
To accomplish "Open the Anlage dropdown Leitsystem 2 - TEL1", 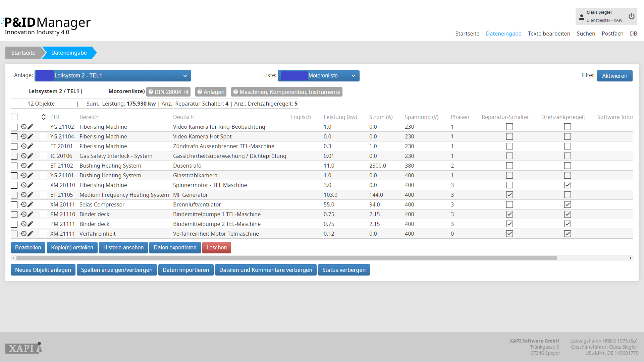I will pos(113,76).
